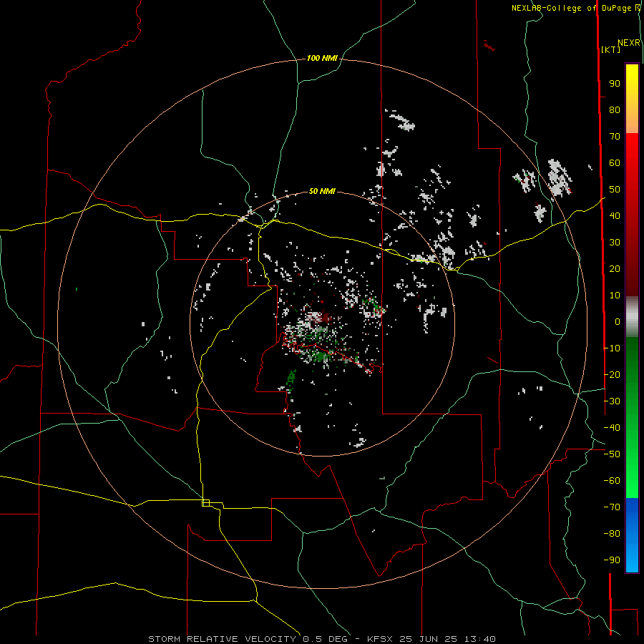Image resolution: width=644 pixels, height=644 pixels.
Task: Click the 0.5 DEG elevation angle text
Action: pos(325,639)
